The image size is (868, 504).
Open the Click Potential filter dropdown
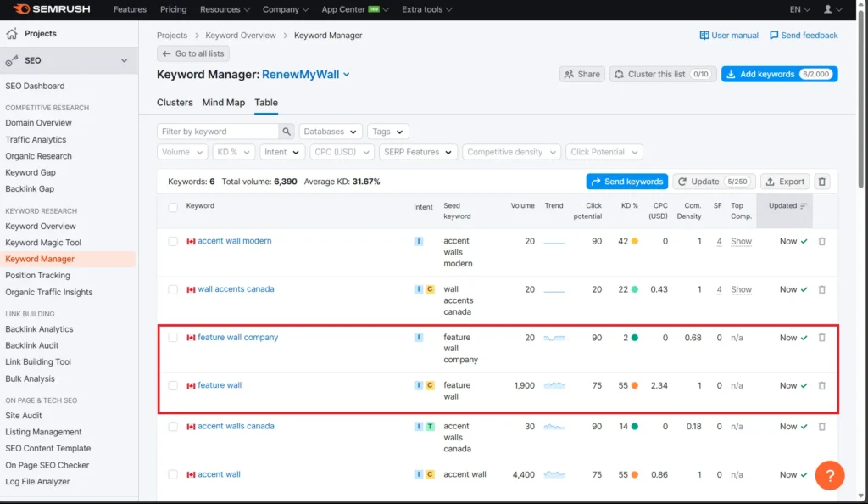coord(604,152)
